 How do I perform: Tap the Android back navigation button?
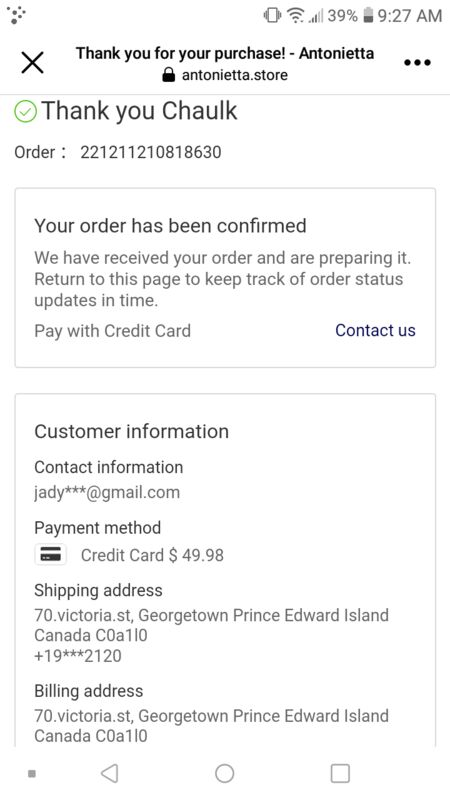pyautogui.click(x=109, y=773)
